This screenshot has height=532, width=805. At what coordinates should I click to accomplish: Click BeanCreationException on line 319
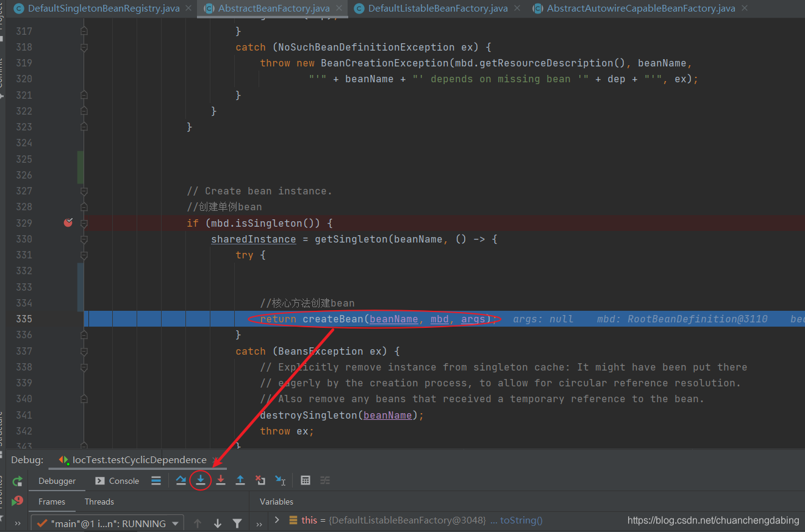(x=385, y=63)
